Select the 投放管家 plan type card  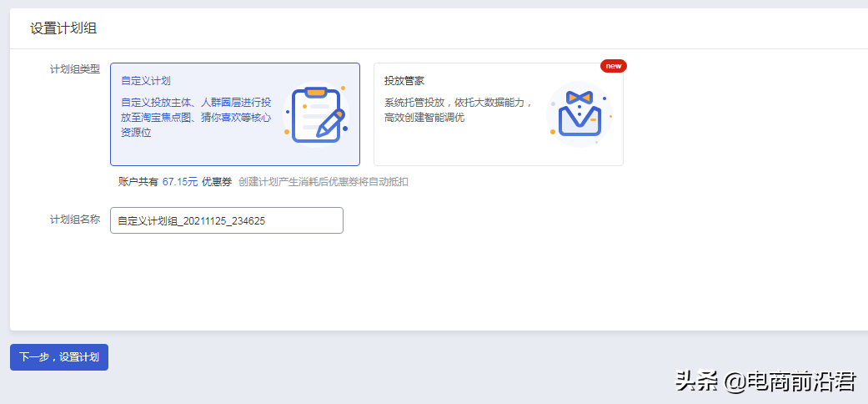tap(499, 114)
